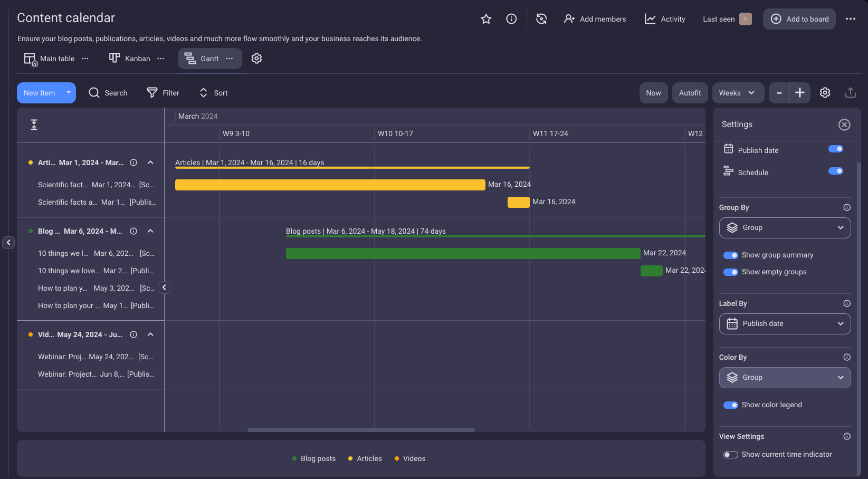Open Gantt tab options ellipsis
The height and width of the screenshot is (479, 868).
tap(230, 59)
